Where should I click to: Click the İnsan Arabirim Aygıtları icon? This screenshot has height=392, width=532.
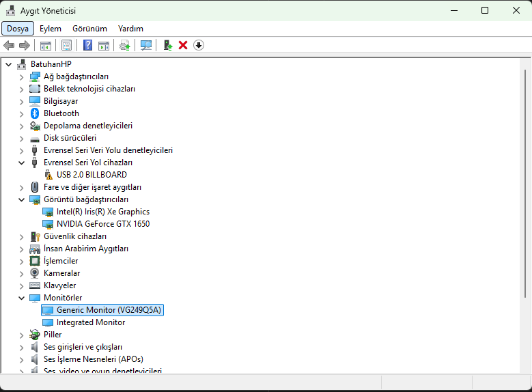[35, 249]
